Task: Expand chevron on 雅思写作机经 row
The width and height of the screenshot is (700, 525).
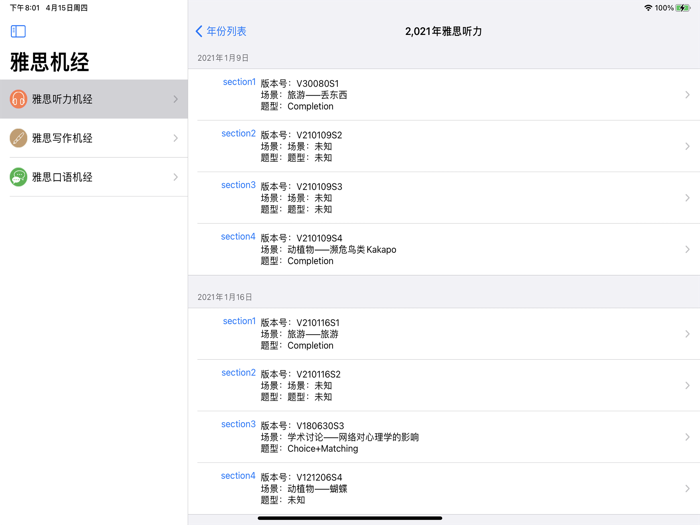Action: [x=175, y=138]
